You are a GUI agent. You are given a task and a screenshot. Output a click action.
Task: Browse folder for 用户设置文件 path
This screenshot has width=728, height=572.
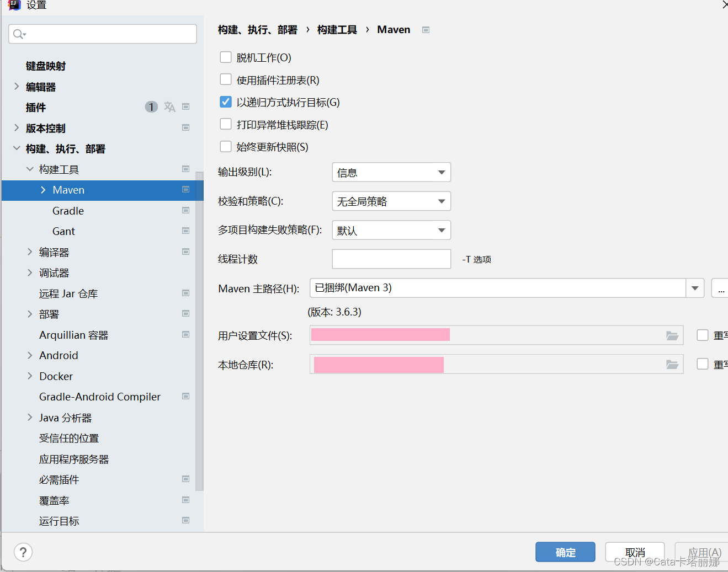(672, 335)
